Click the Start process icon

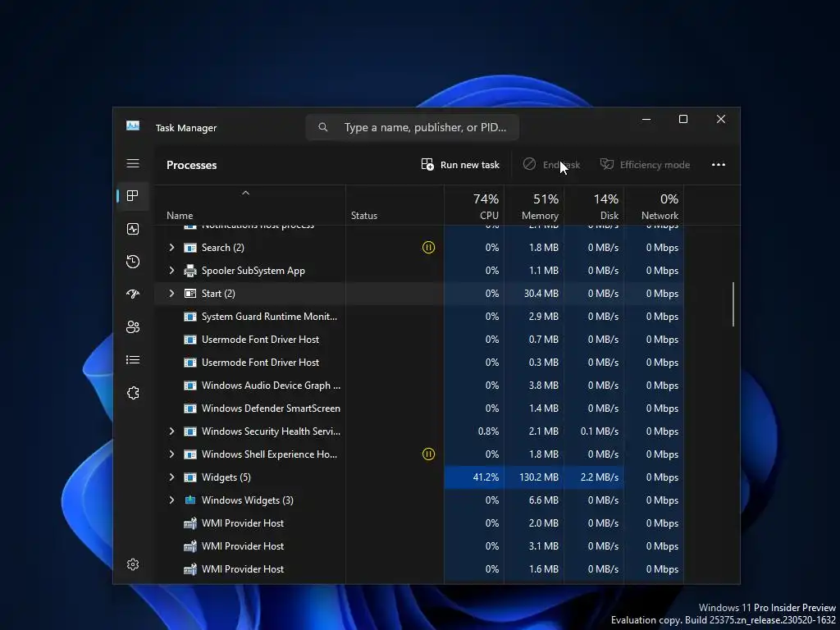pyautogui.click(x=190, y=294)
